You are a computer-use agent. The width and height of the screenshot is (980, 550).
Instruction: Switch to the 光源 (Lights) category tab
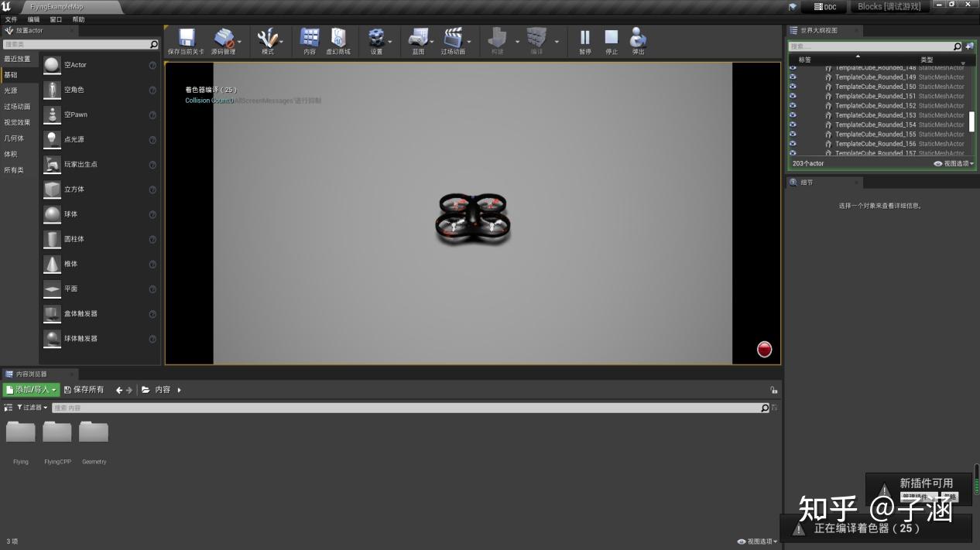(11, 91)
